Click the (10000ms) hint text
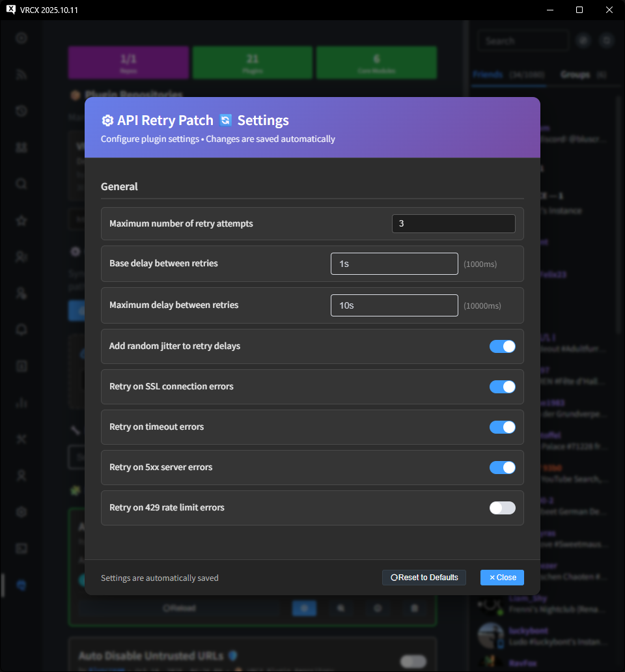 pyautogui.click(x=482, y=305)
